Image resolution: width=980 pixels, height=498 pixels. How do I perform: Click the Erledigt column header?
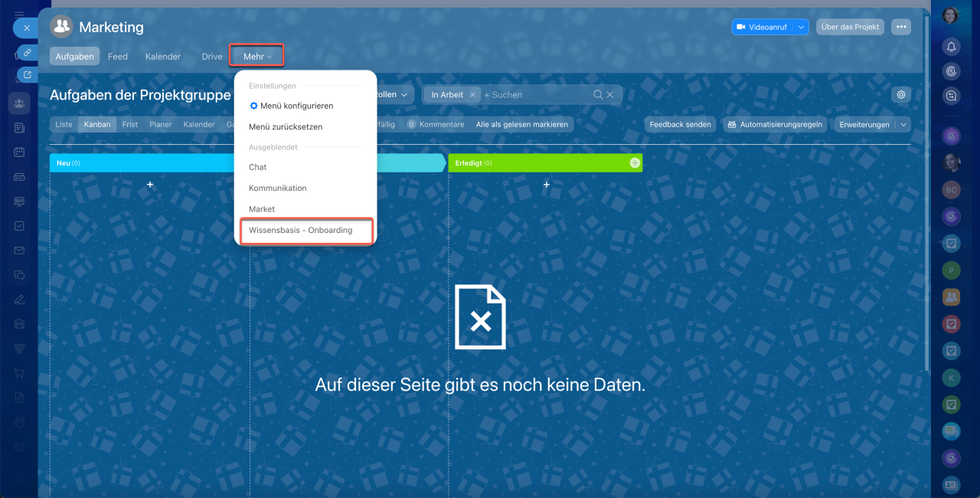pos(544,162)
